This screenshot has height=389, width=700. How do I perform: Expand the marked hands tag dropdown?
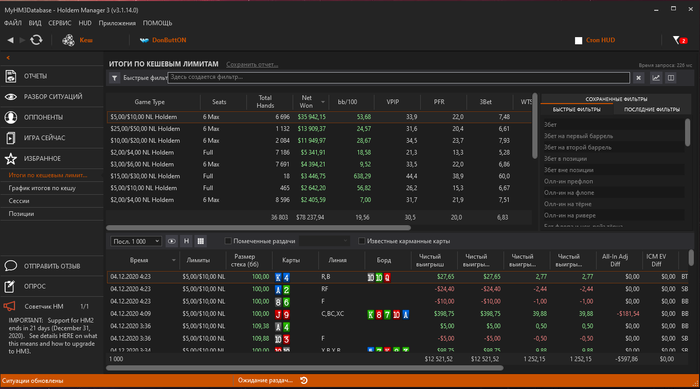click(x=324, y=241)
